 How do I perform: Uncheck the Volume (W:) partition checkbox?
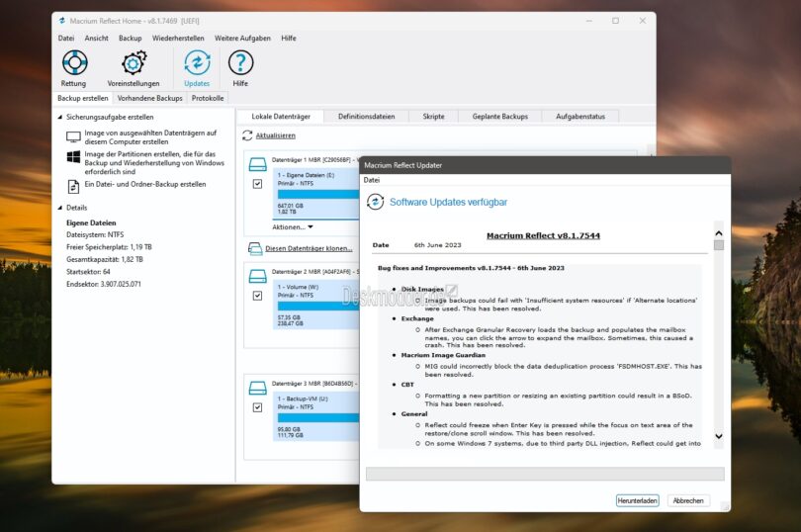point(257,296)
